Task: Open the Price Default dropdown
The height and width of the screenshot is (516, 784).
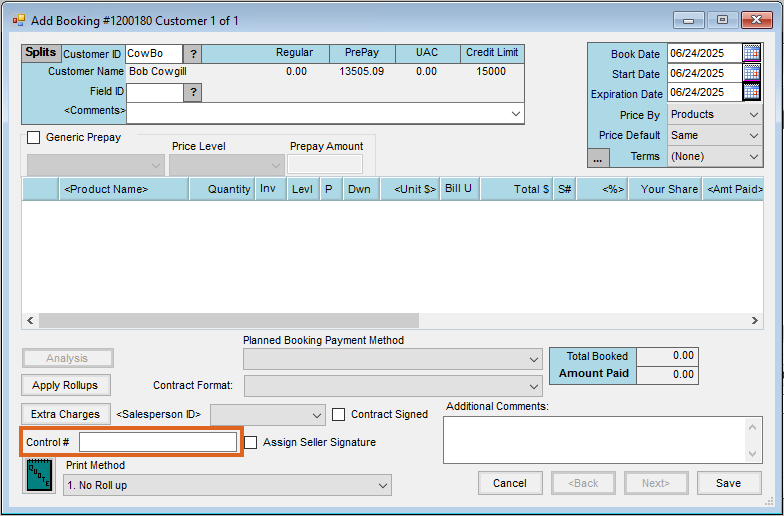Action: 714,136
